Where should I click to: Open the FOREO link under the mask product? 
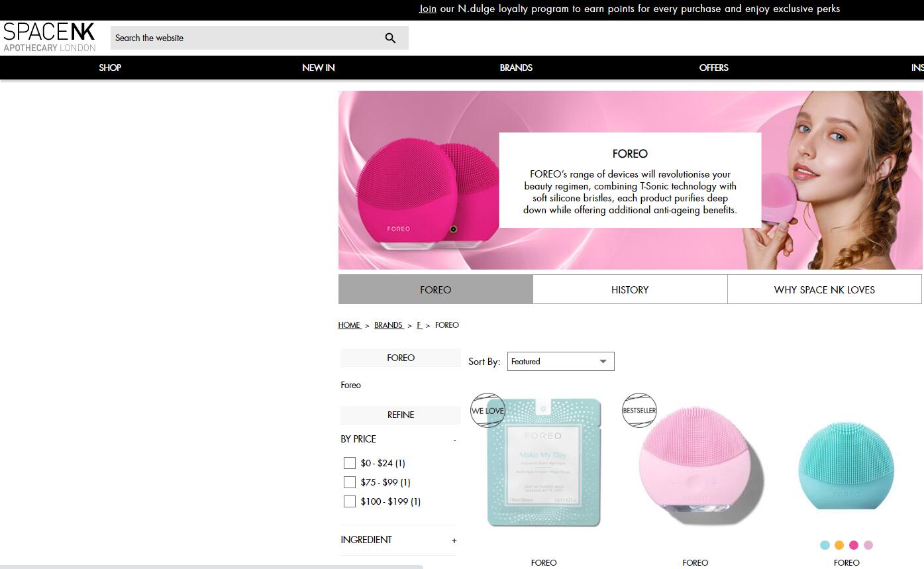click(544, 563)
